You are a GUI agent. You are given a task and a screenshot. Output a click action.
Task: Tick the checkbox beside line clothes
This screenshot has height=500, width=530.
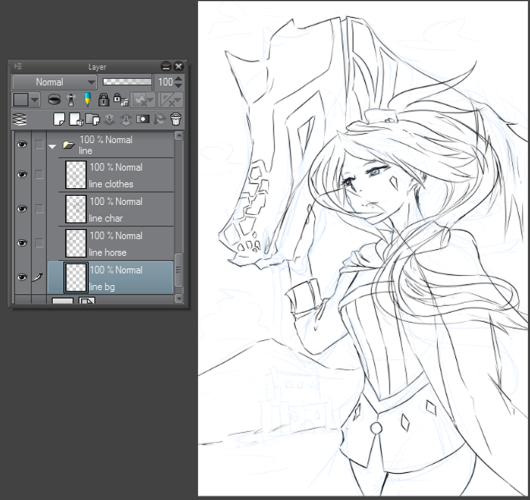coord(39,174)
